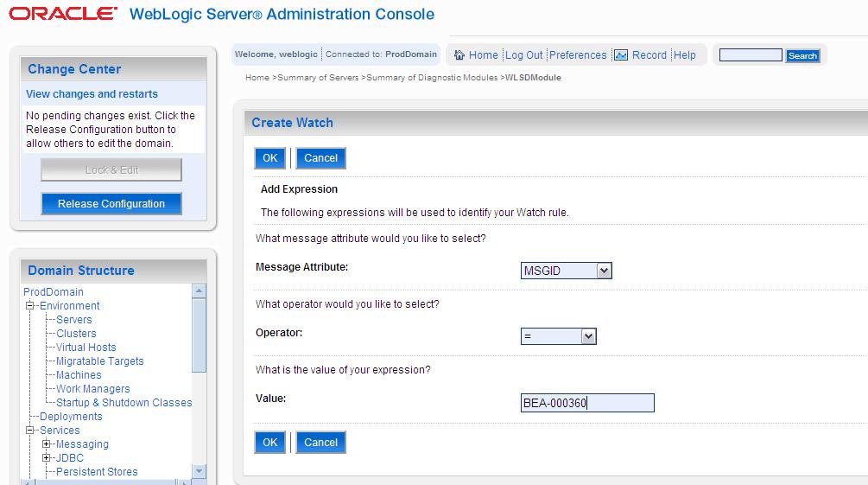Viewport: 868px width, 485px height.
Task: Click the Search button
Action: coord(802,55)
